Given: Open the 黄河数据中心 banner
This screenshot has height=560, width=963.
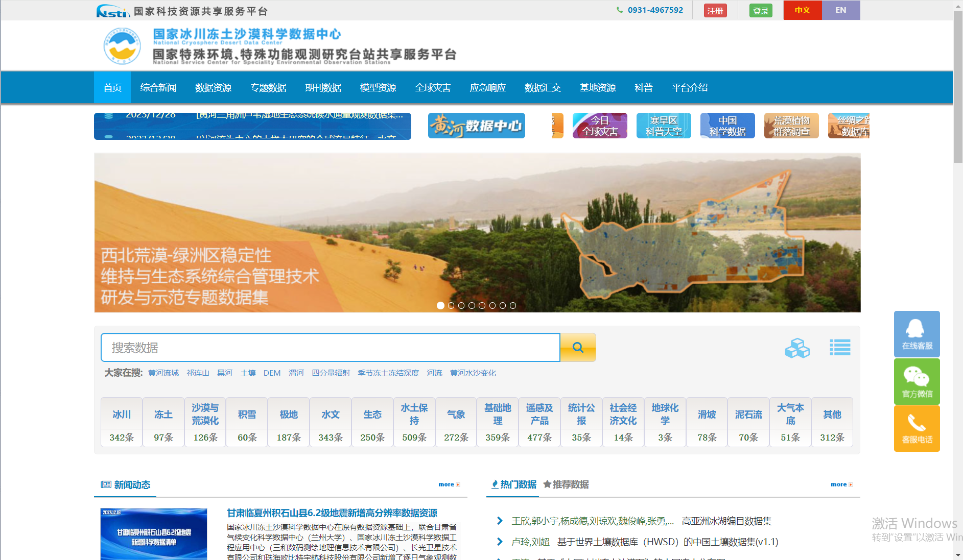Looking at the screenshot, I should (477, 126).
